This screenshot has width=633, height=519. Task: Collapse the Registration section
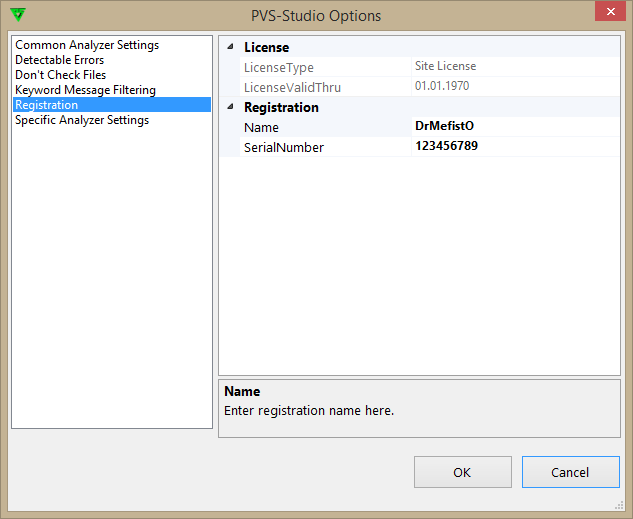point(232,107)
